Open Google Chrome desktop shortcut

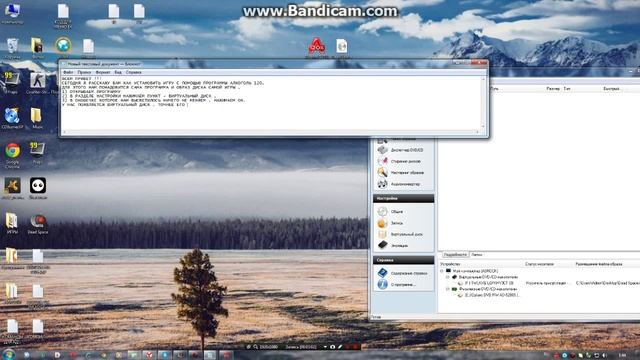coord(12,155)
